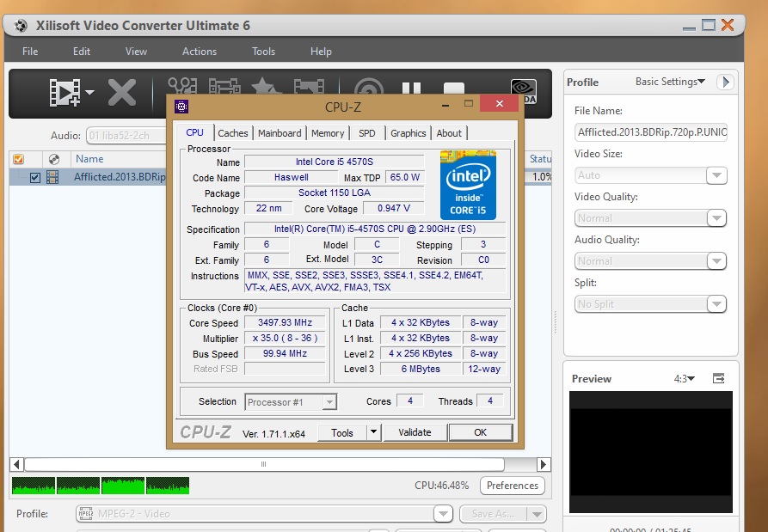768x532 pixels.
Task: Click the Validate button in CPU-Z
Action: click(x=415, y=432)
